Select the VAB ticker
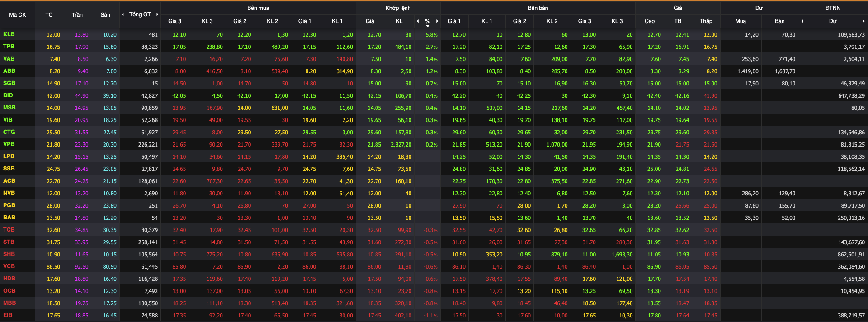The width and height of the screenshot is (868, 322). pos(9,59)
